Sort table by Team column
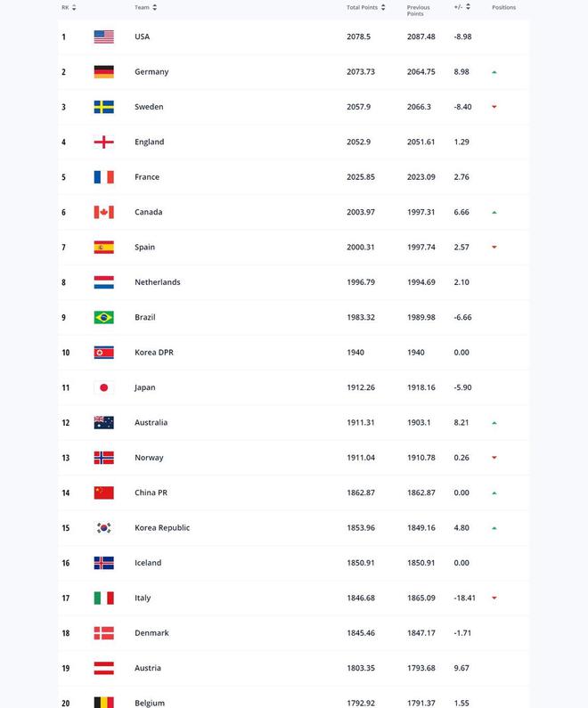Screen dimensions: 588x708 pos(155,8)
